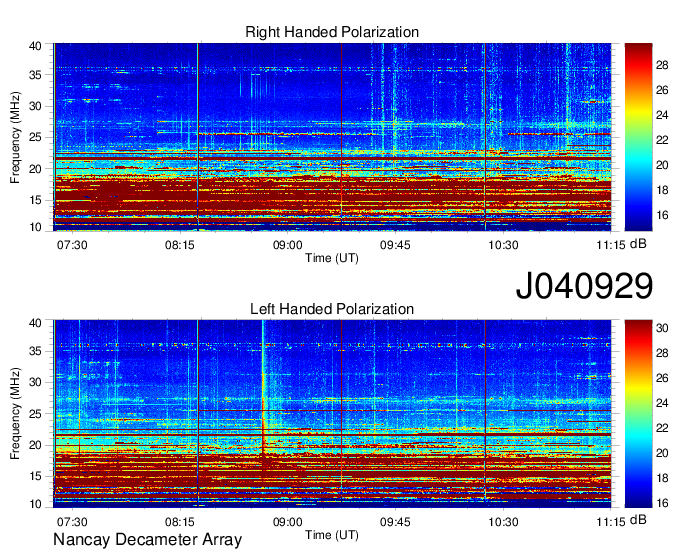Image resolution: width=680 pixels, height=552 pixels.
Task: Click 09:45 time tick of Left Handed plot
Action: pos(395,522)
